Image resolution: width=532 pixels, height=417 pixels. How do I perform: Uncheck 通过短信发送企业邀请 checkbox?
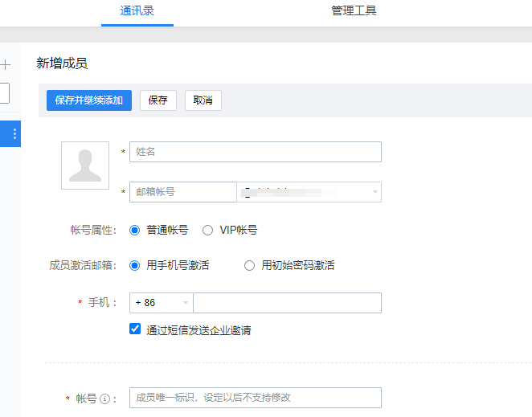pos(135,329)
